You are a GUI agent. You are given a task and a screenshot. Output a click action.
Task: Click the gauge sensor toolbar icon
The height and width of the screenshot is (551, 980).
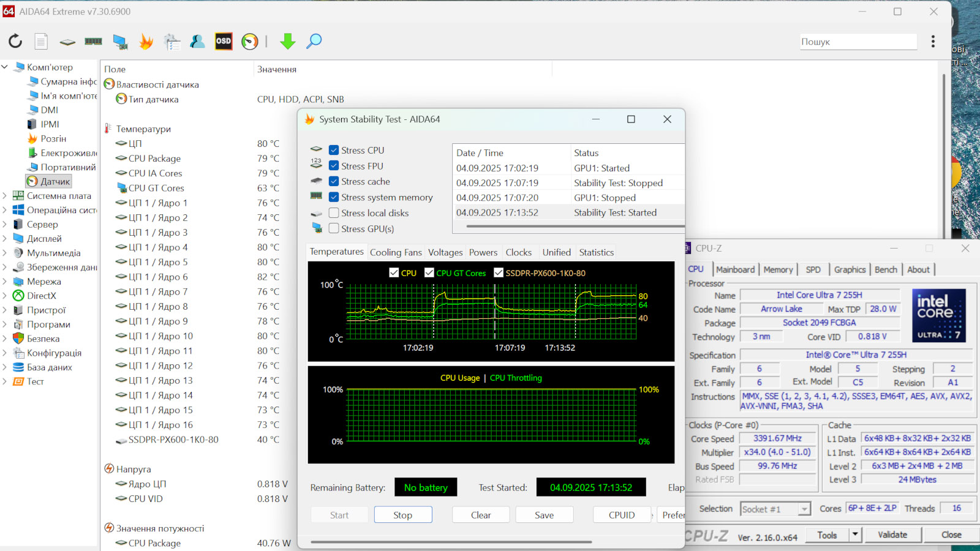click(250, 41)
